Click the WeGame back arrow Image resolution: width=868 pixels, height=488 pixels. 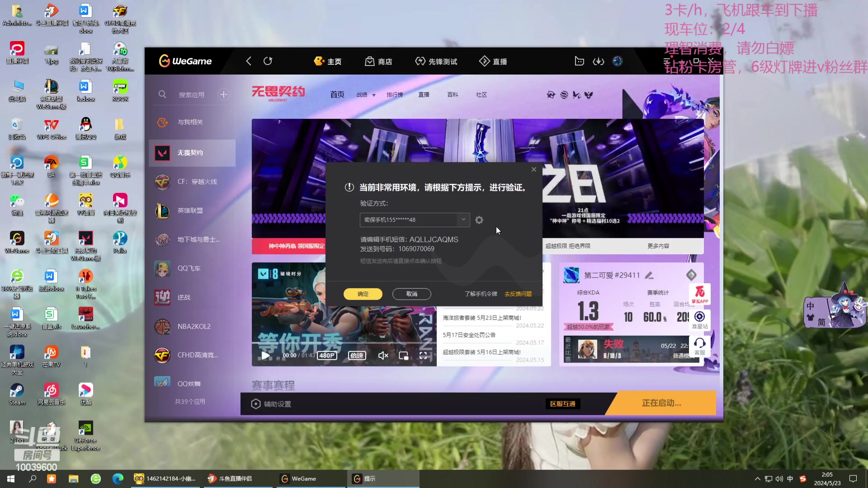248,61
